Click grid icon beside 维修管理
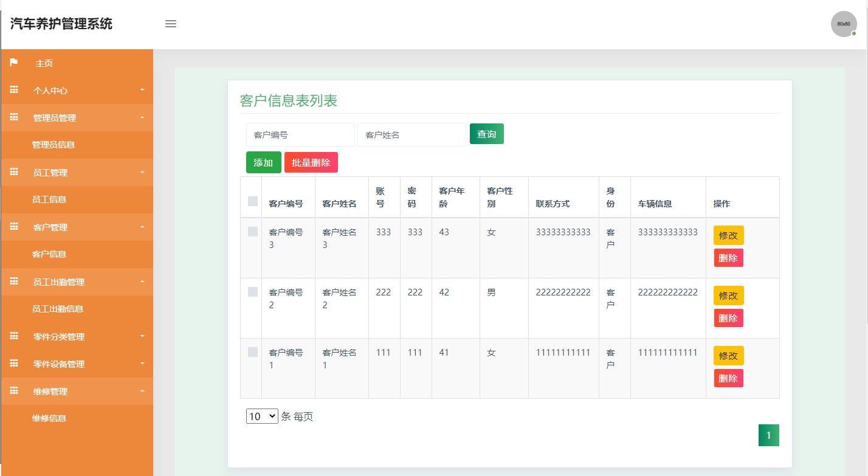The image size is (868, 476). pos(14,391)
